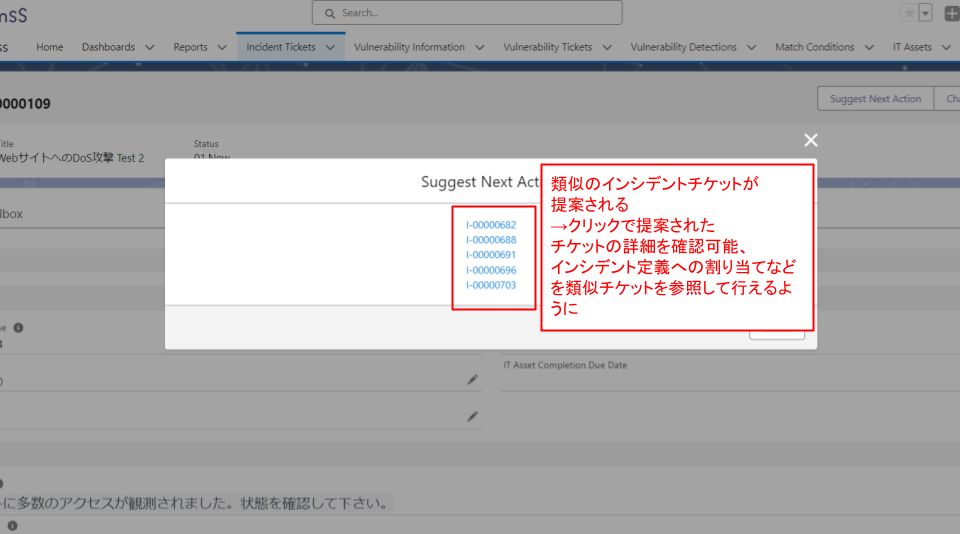Click the IT Asset Completion Due Date label
Viewport: 960px width, 534px height.
[565, 365]
